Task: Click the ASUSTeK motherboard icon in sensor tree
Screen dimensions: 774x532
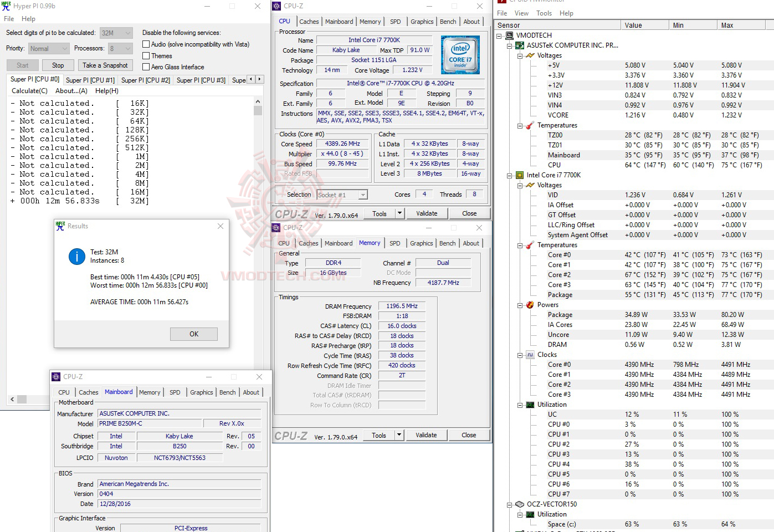Action: point(520,45)
